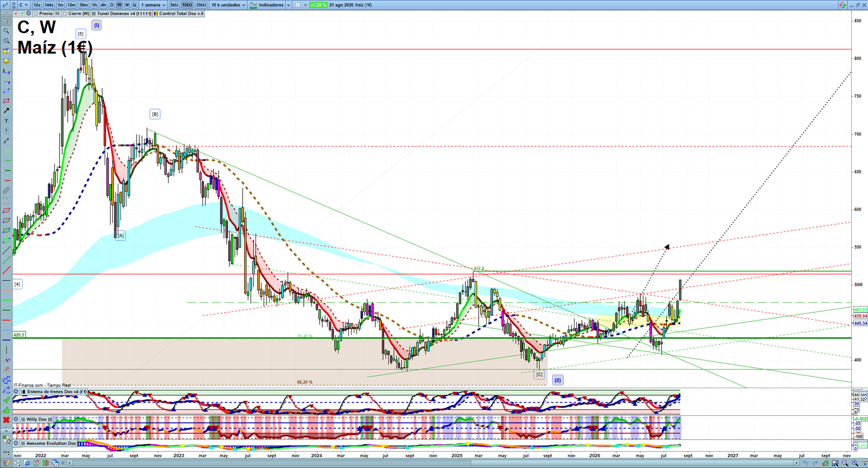Select the arrow pointer tool
The width and height of the screenshot is (868, 468).
click(x=7, y=21)
